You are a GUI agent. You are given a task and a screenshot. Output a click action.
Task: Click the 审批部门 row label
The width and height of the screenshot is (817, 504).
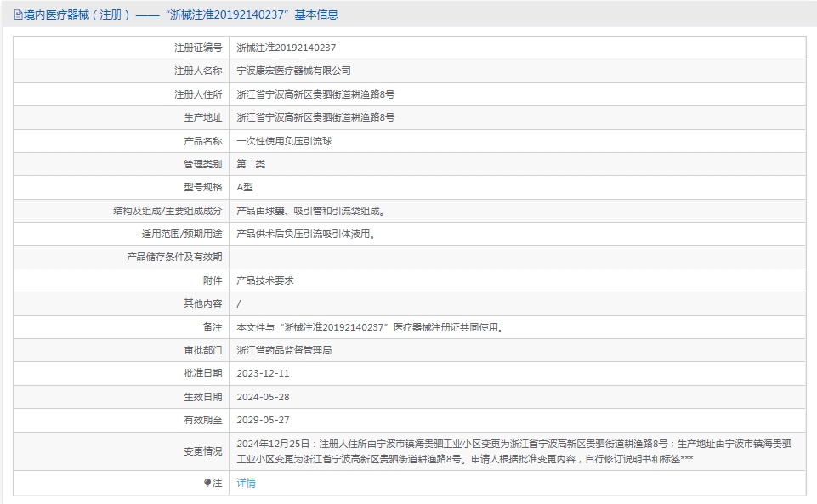[x=202, y=350]
